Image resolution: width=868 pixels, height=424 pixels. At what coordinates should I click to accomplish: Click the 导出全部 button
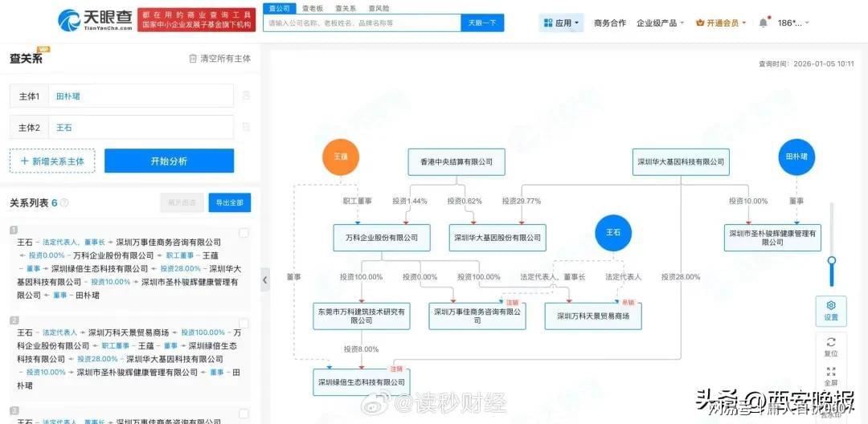229,202
